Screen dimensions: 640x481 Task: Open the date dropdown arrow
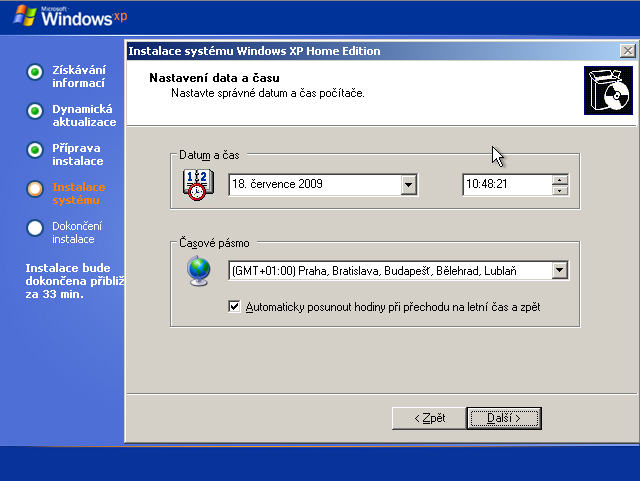tap(408, 185)
